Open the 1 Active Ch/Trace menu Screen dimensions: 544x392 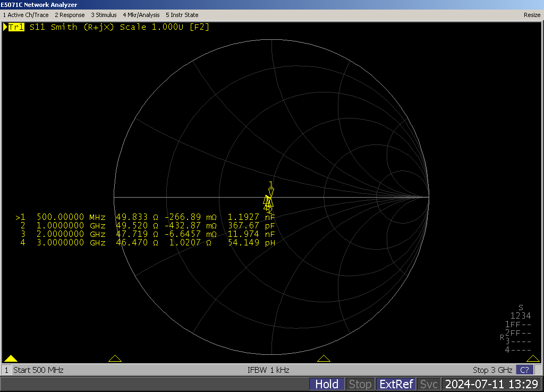coord(25,15)
